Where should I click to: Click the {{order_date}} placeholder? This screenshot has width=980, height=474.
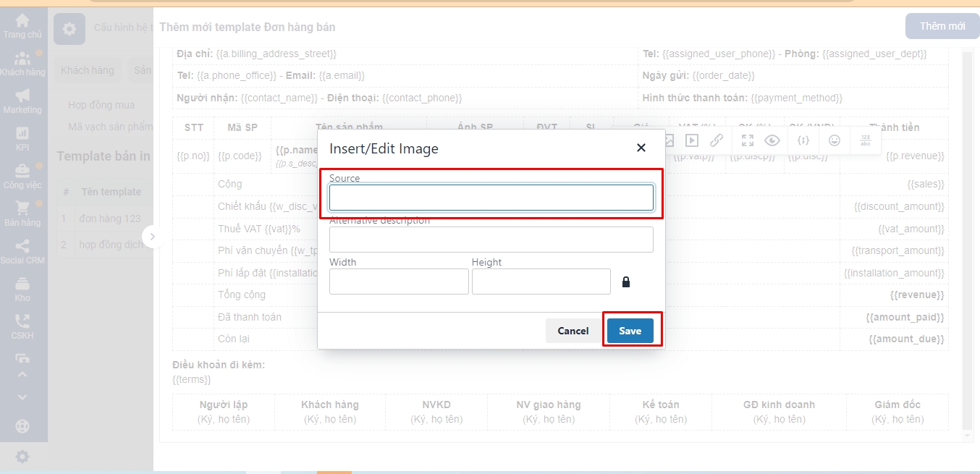(x=723, y=75)
